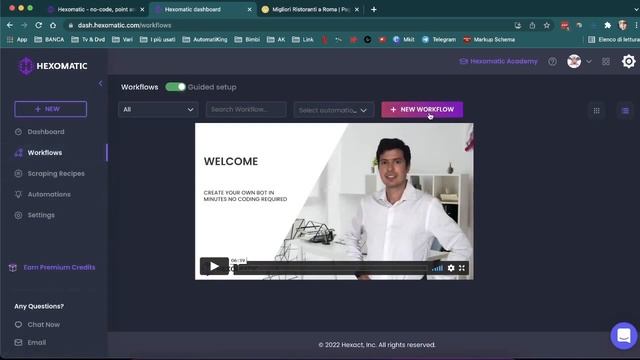The image size is (640, 360).
Task: Open the Bimbi bookmarks folder
Action: coord(247,40)
